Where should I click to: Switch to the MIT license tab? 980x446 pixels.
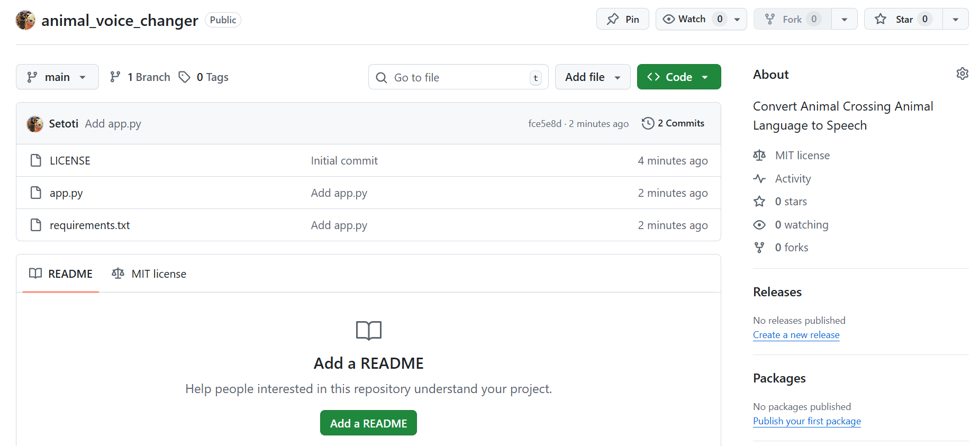tap(149, 274)
